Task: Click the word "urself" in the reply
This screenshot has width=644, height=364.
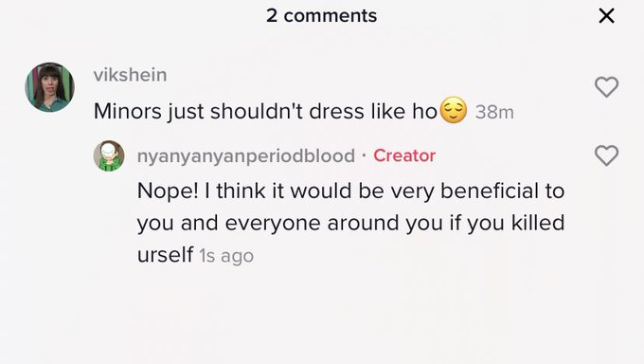Action: [165, 254]
